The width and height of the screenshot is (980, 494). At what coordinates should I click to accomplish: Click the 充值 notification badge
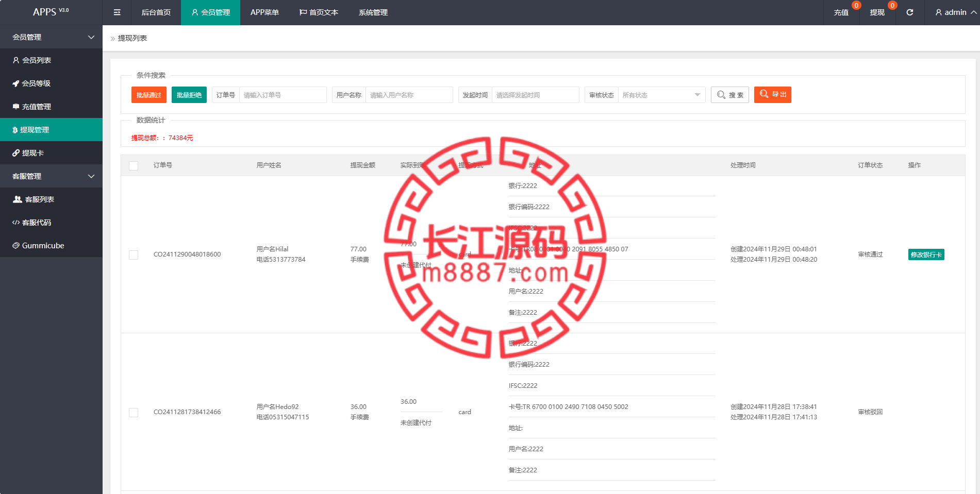click(856, 5)
